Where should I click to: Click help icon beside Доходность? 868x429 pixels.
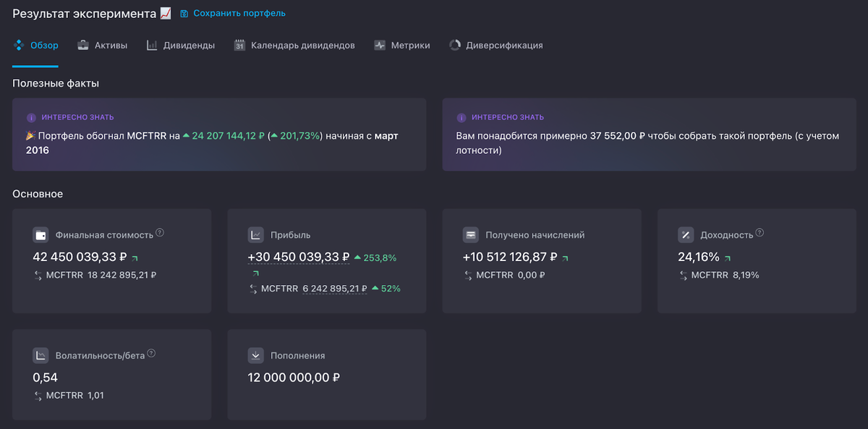tap(759, 233)
